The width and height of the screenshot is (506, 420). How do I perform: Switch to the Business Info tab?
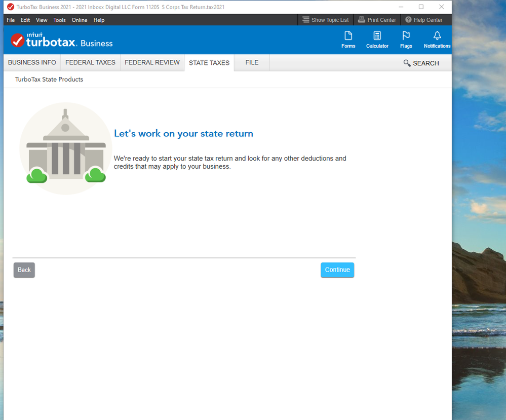32,63
